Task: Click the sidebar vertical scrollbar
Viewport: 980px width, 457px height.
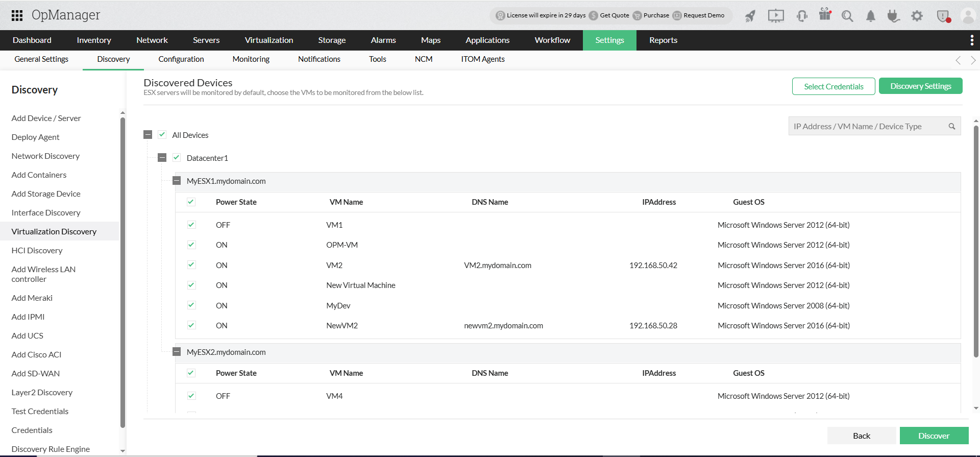Action: click(x=122, y=272)
